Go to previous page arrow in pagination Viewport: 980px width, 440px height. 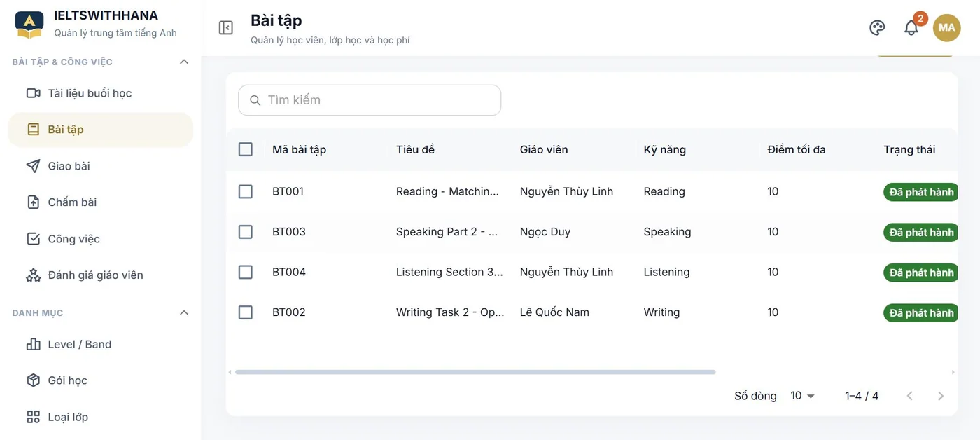pos(910,396)
